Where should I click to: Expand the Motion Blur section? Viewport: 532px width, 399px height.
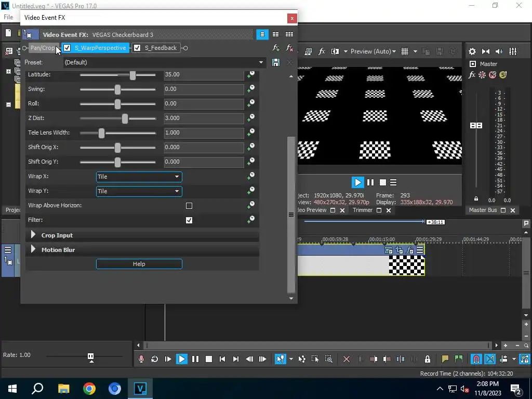click(33, 249)
